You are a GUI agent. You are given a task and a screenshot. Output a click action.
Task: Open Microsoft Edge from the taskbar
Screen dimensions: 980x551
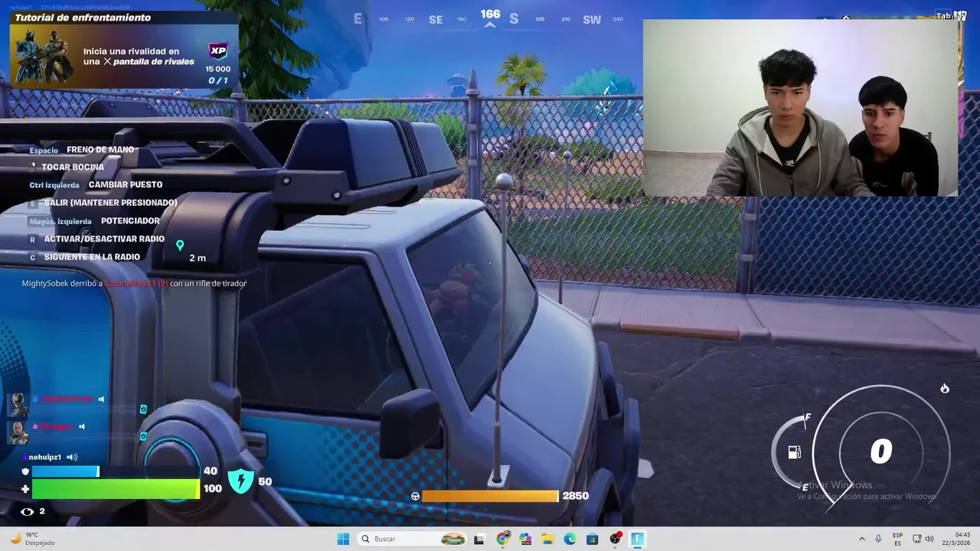pyautogui.click(x=570, y=539)
